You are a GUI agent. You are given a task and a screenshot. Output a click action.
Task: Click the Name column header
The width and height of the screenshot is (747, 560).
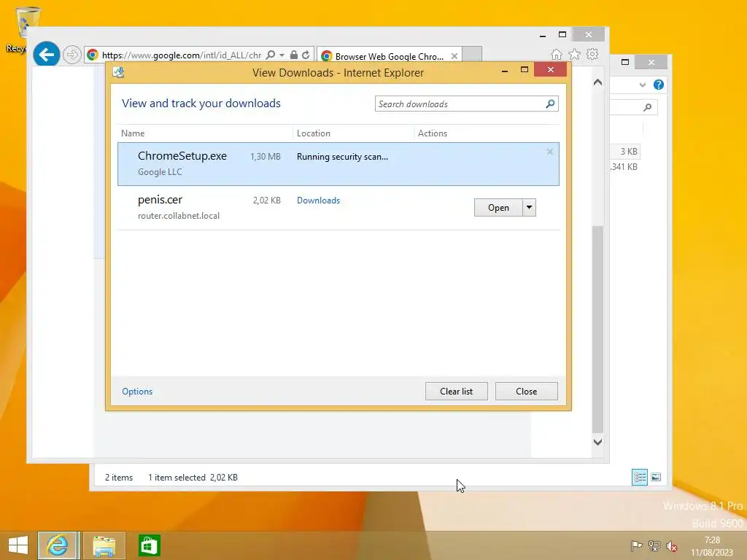tap(205, 133)
